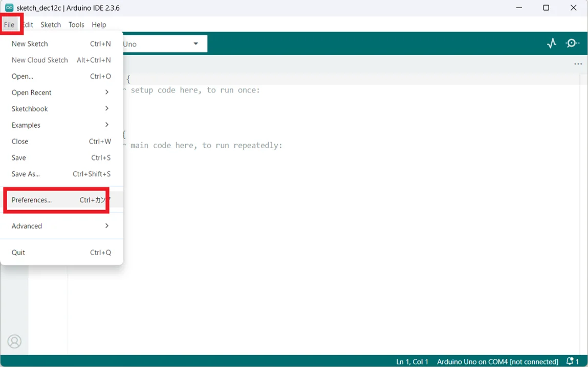
Task: Close the Arduino IDE window
Action: (573, 8)
